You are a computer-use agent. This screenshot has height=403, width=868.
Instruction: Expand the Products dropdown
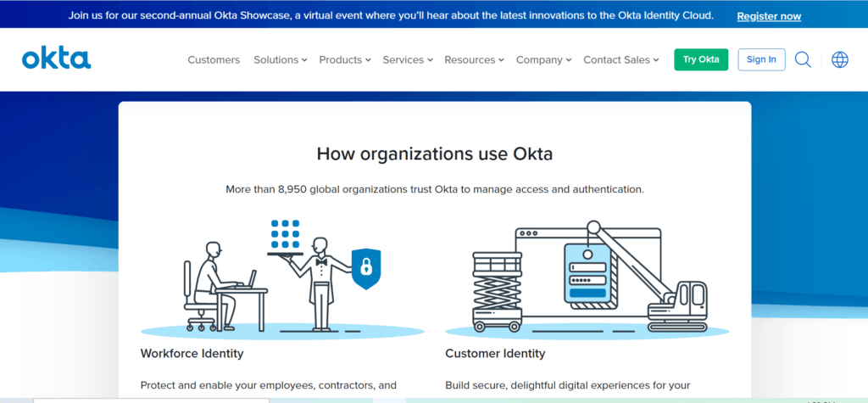345,60
